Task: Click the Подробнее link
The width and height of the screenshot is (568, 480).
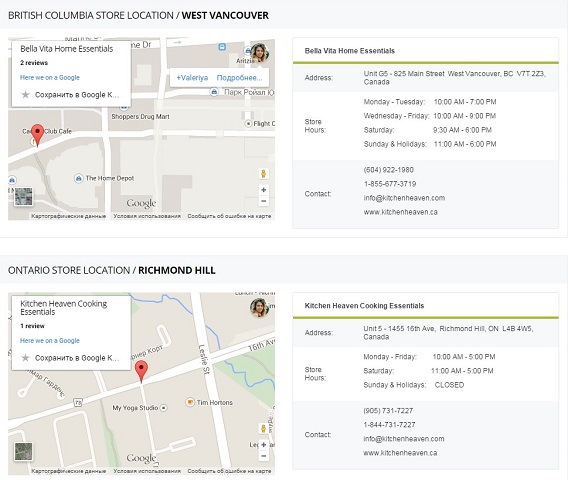Action: 239,78
